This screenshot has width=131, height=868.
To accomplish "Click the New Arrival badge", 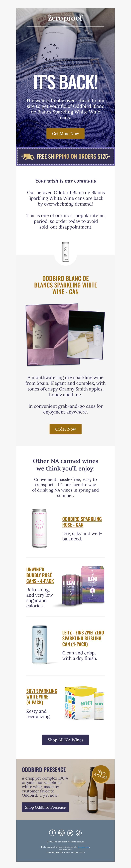I will (x=101, y=774).
